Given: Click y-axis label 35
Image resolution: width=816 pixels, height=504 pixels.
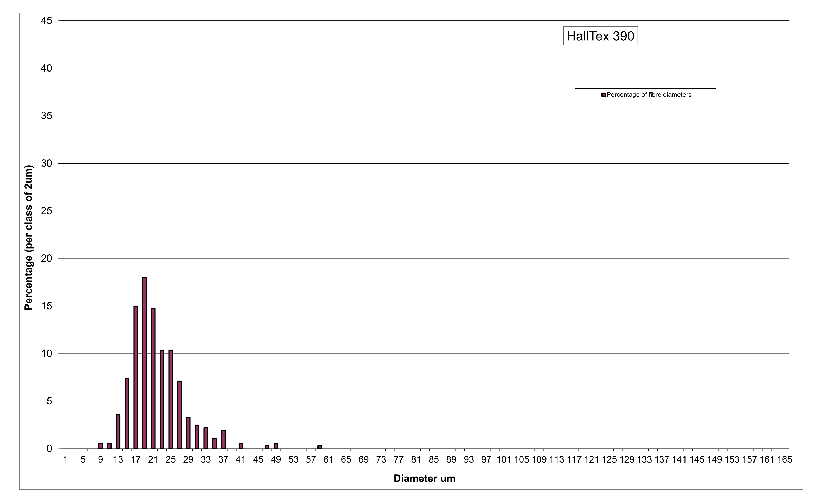Looking at the screenshot, I should (46, 116).
